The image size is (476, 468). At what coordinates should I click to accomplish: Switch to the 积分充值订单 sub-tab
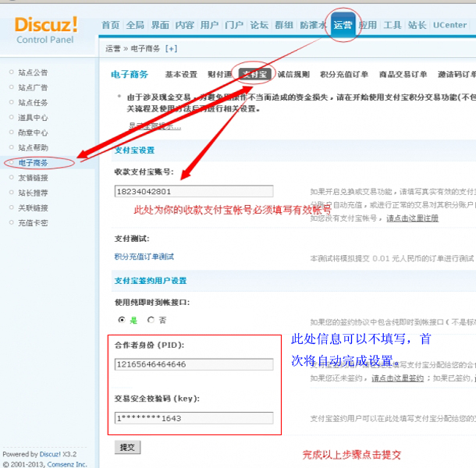(344, 74)
